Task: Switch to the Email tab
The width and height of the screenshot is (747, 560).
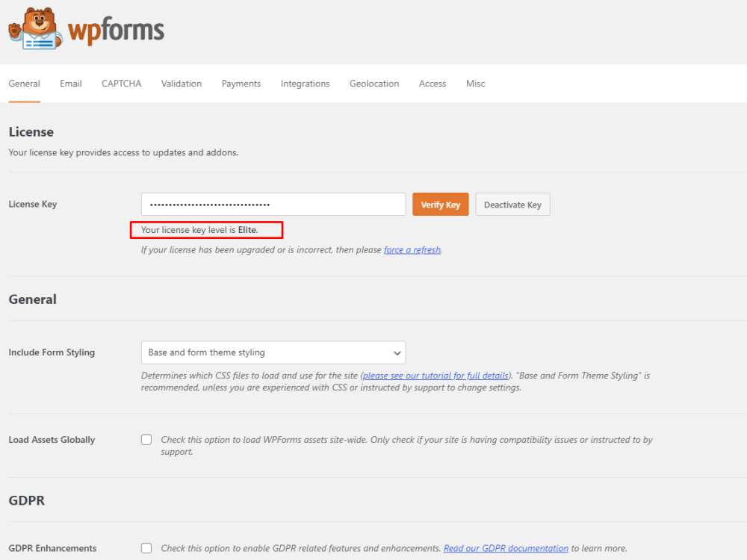Action: pyautogui.click(x=70, y=84)
